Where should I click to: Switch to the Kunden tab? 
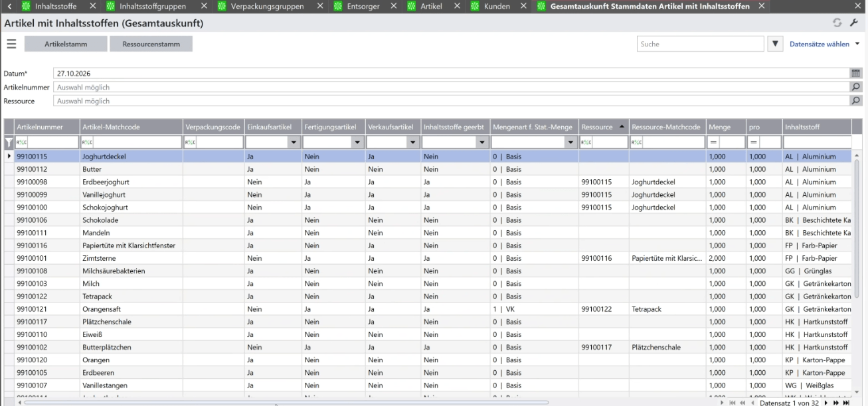point(495,6)
